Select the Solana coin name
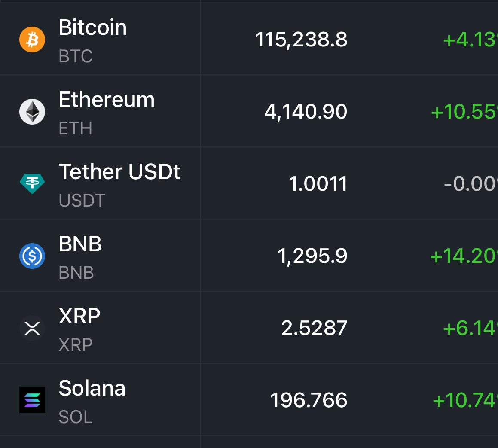498x448 pixels. [x=92, y=389]
